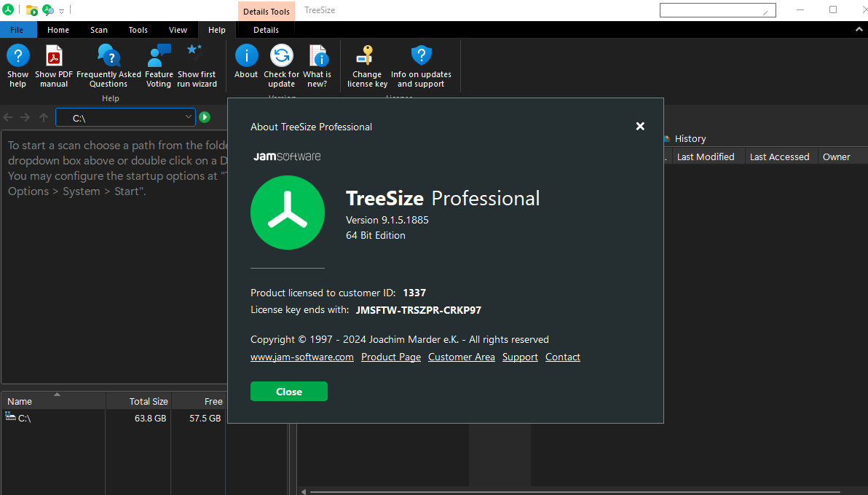Sort by Free column header
This screenshot has width=868, height=495.
(198, 401)
